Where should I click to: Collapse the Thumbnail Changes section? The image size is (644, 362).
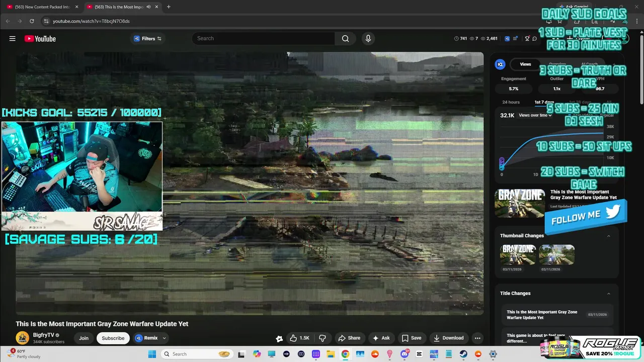pyautogui.click(x=608, y=236)
